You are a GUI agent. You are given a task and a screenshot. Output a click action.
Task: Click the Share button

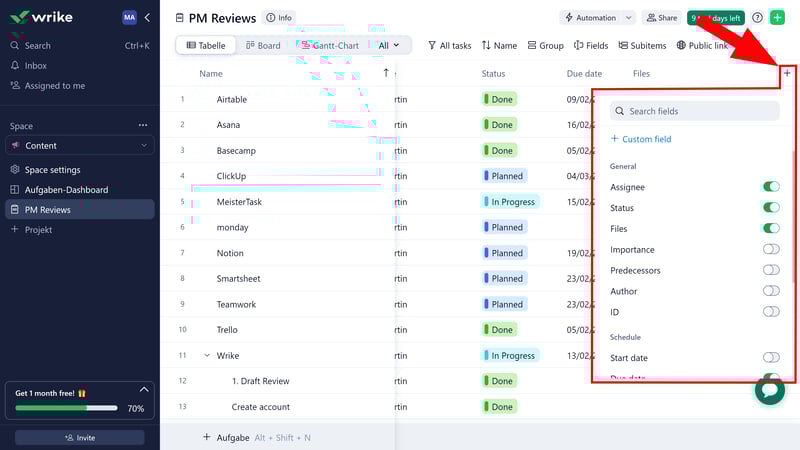click(662, 17)
